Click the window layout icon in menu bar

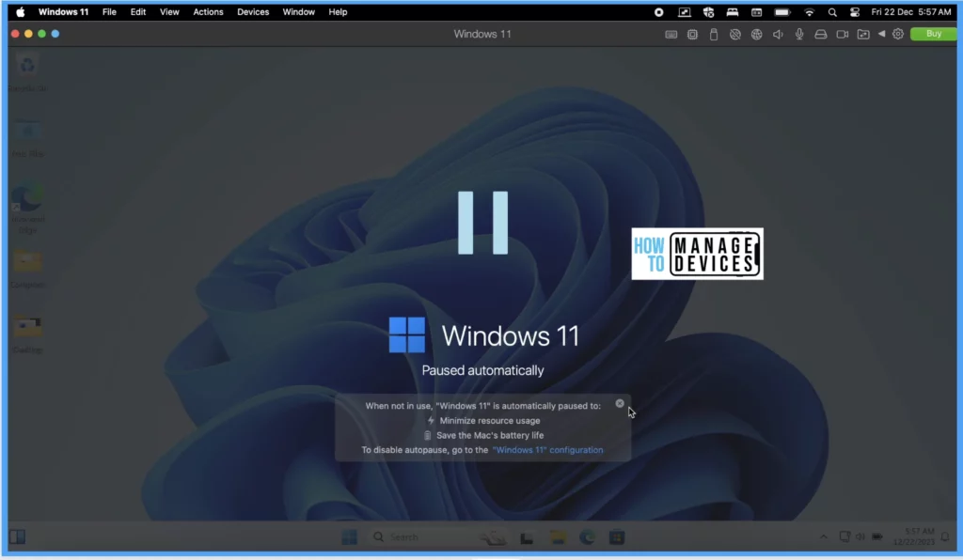pyautogui.click(x=757, y=11)
